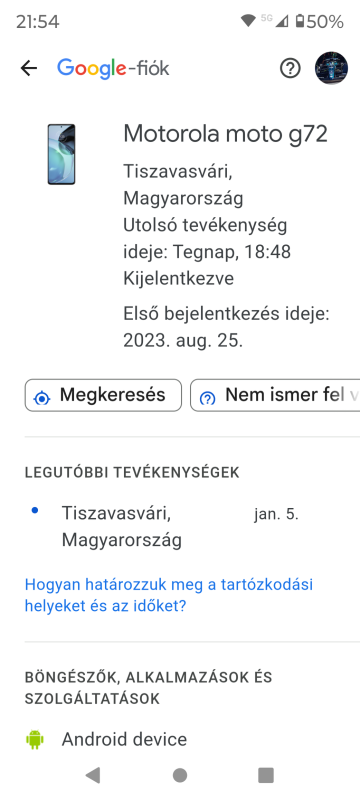Viewport: 360px width, 800px height.
Task: Select the Tiszavasvári recent activity entry
Action: pos(192,526)
